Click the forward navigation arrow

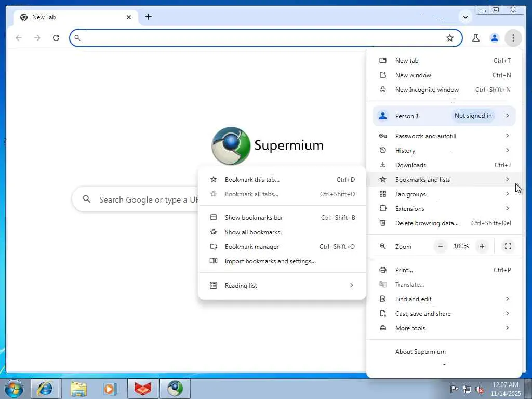[x=37, y=37]
